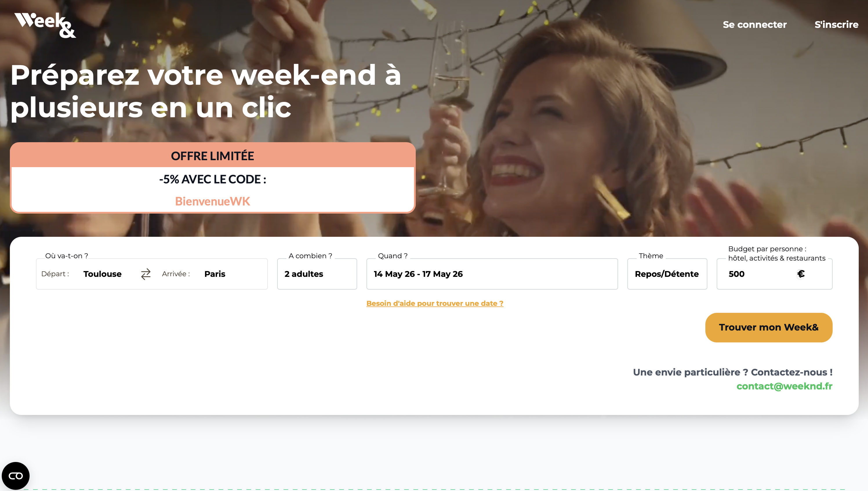Image resolution: width=868 pixels, height=491 pixels.
Task: Click the euro currency icon
Action: [x=801, y=274]
